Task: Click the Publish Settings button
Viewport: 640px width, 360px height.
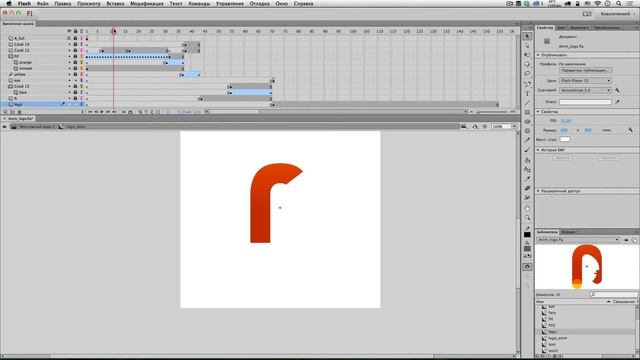Action: click(585, 71)
